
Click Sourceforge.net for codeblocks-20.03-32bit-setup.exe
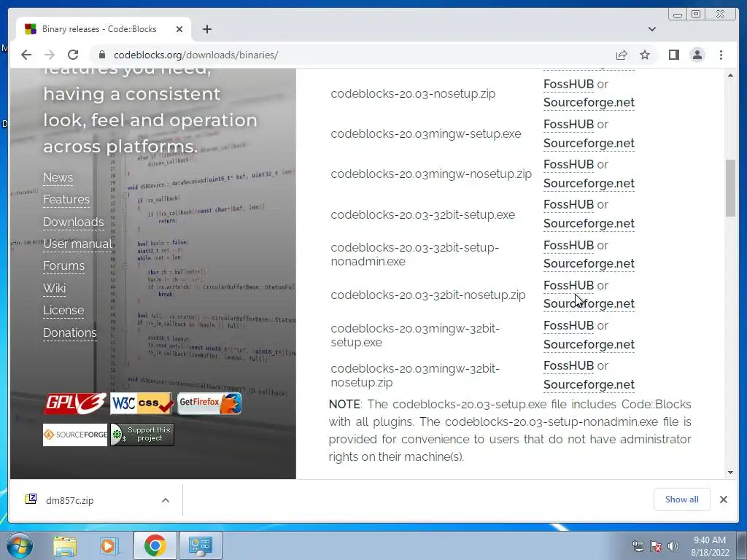coord(589,223)
